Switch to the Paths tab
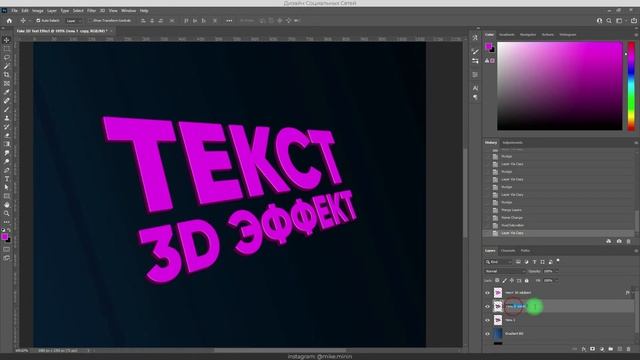The height and width of the screenshot is (360, 640). pyautogui.click(x=525, y=251)
